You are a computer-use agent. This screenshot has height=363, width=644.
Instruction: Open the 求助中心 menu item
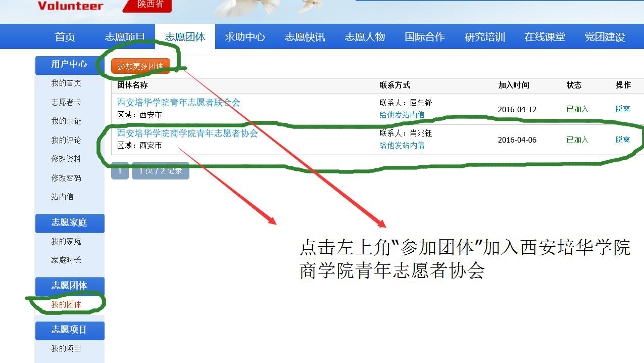(x=245, y=37)
